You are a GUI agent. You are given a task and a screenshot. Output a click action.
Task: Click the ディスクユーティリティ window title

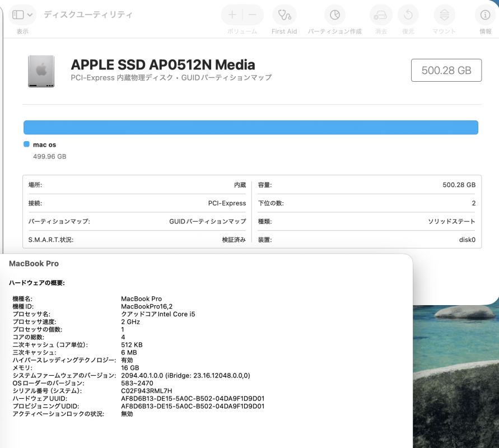[x=88, y=15]
